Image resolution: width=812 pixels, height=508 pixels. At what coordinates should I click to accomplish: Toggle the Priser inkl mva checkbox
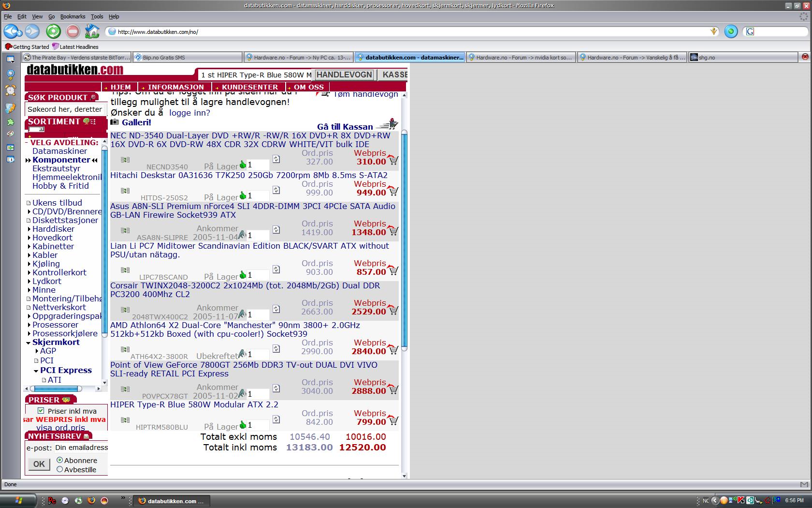(x=41, y=410)
